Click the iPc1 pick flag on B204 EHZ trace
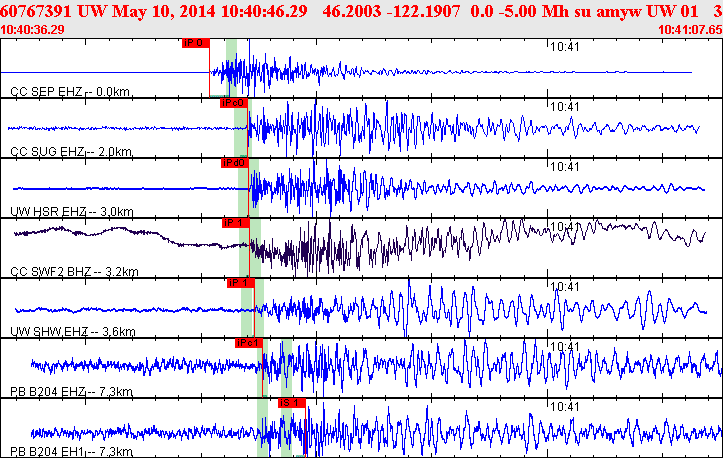This screenshot has height=458, width=723. 248,343
